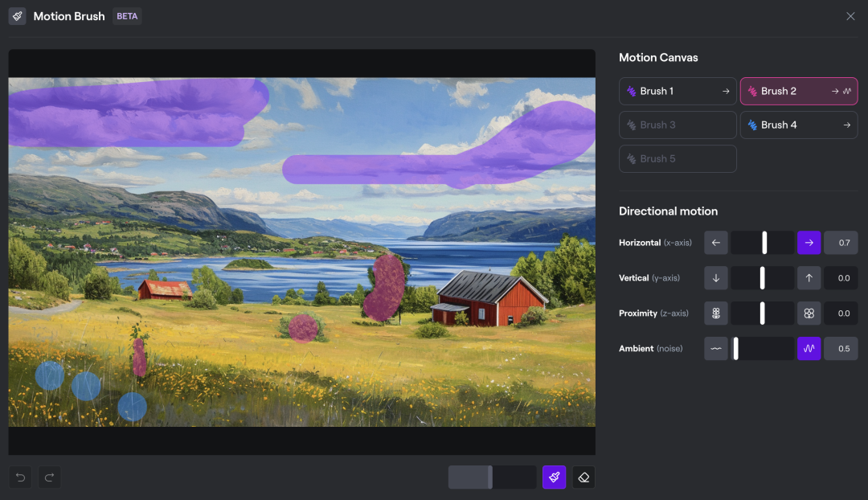Click the Ambient value field 0.5

[841, 349]
